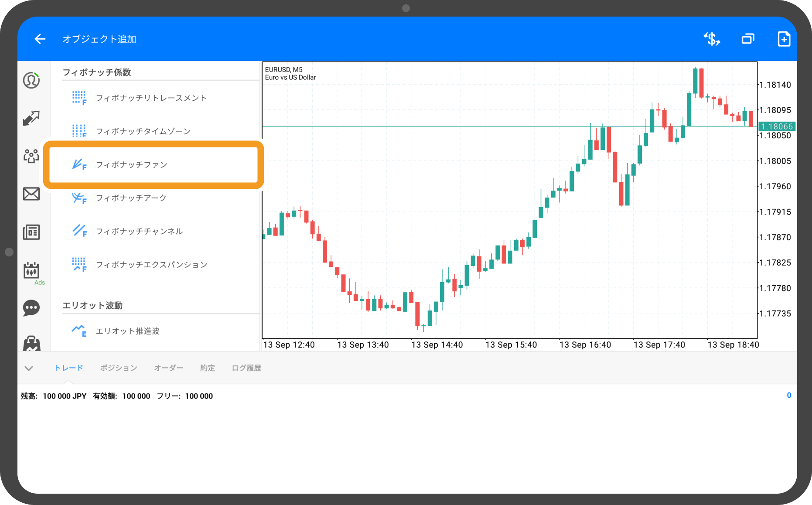This screenshot has width=812, height=505.
Task: Open the economic calendar sidebar icon
Action: pyautogui.click(x=31, y=270)
